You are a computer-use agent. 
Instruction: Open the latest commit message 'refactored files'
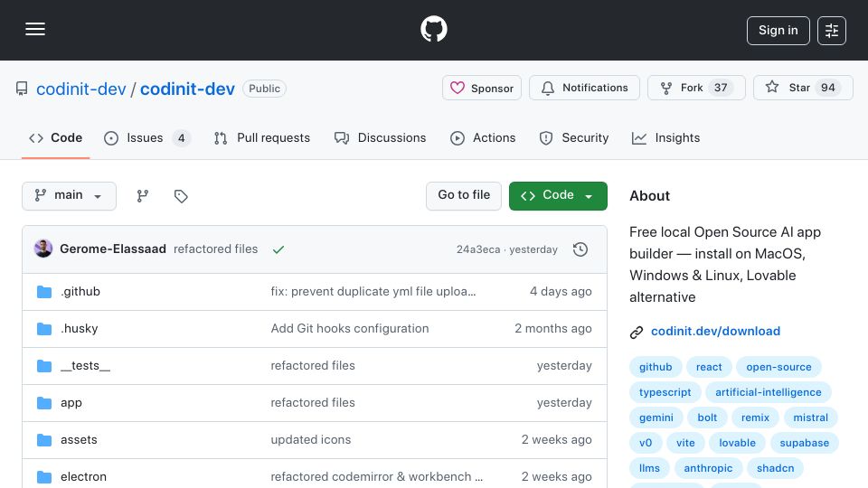tap(216, 249)
